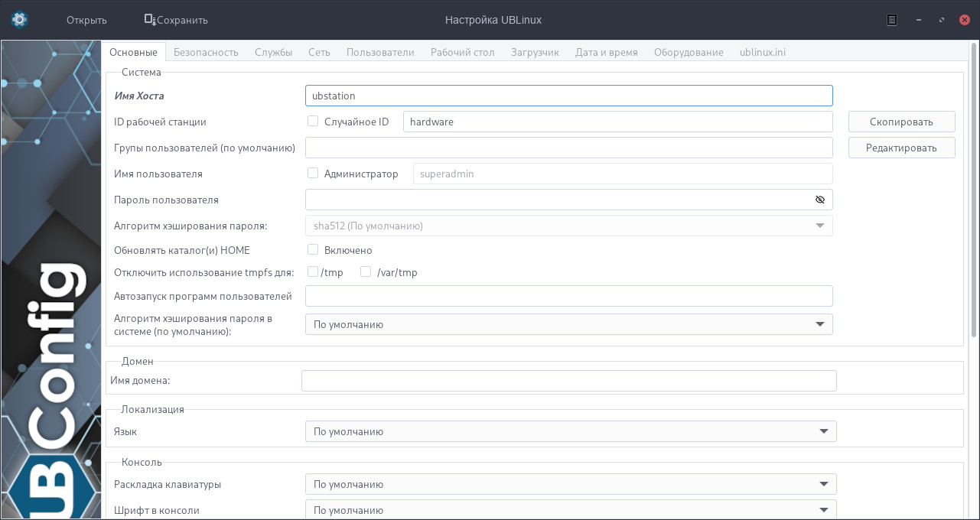Screen dimensions: 980x520
Task: Click the Сохранить button
Action: pos(176,20)
